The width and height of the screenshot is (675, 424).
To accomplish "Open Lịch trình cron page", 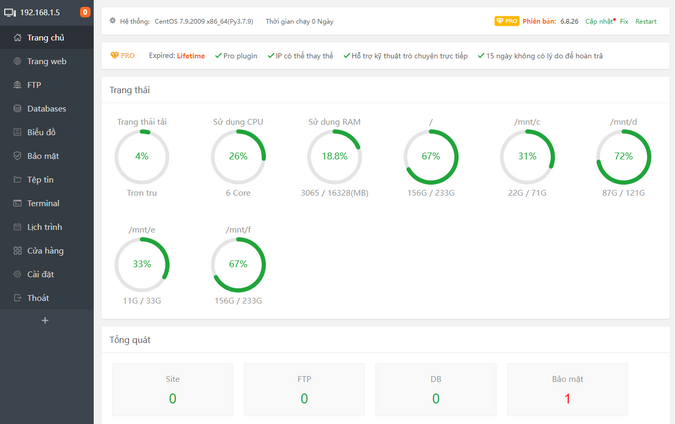I will (x=46, y=227).
